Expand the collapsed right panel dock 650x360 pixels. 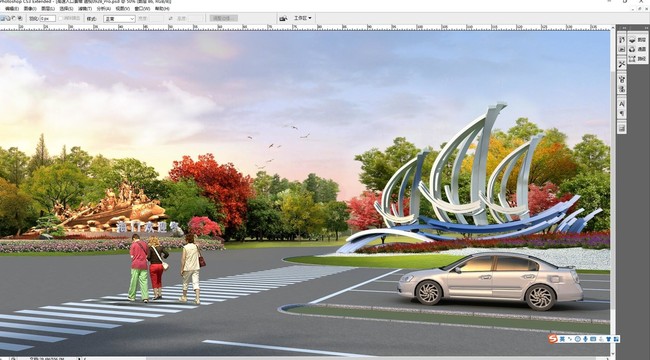click(x=647, y=28)
